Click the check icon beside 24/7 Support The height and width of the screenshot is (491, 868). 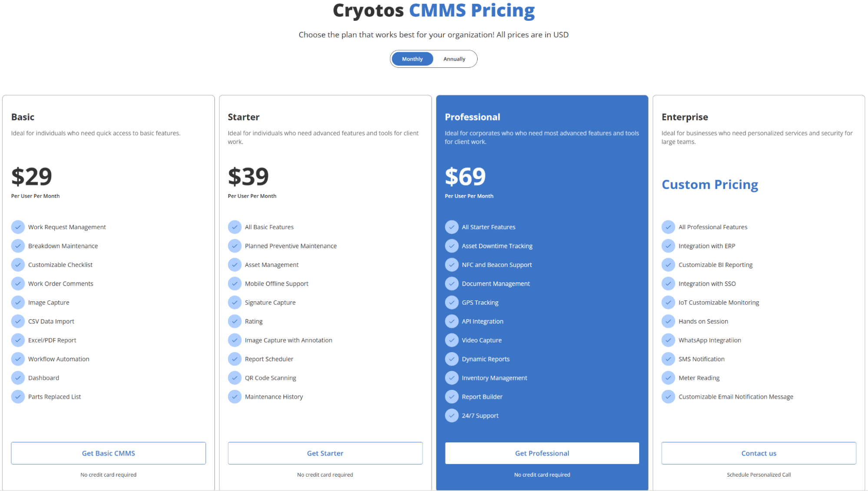pos(452,415)
